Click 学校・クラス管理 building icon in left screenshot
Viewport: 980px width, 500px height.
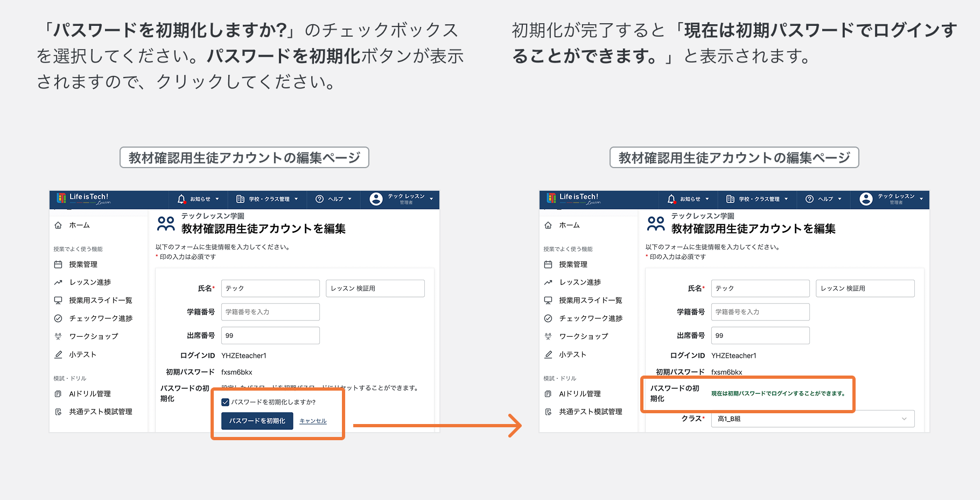241,199
